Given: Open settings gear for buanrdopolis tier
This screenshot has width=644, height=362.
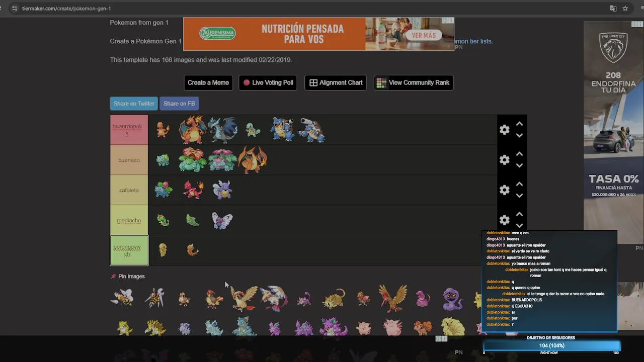Looking at the screenshot, I should click(x=504, y=130).
